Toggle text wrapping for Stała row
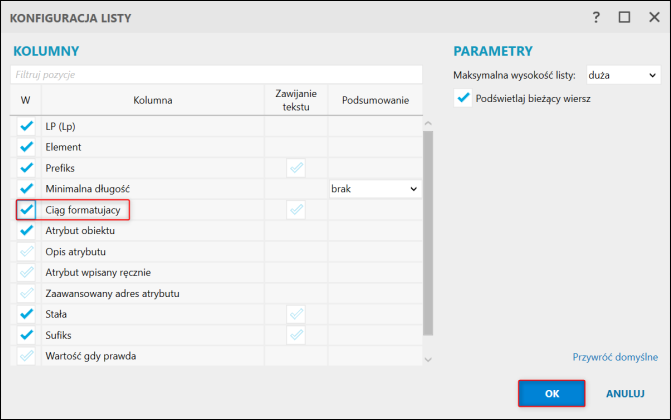 point(296,314)
